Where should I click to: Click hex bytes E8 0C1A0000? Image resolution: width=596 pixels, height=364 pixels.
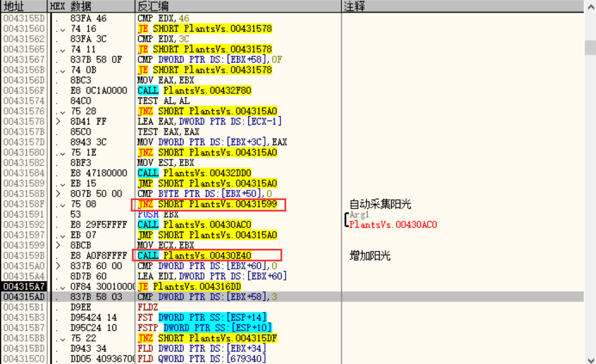[99, 91]
